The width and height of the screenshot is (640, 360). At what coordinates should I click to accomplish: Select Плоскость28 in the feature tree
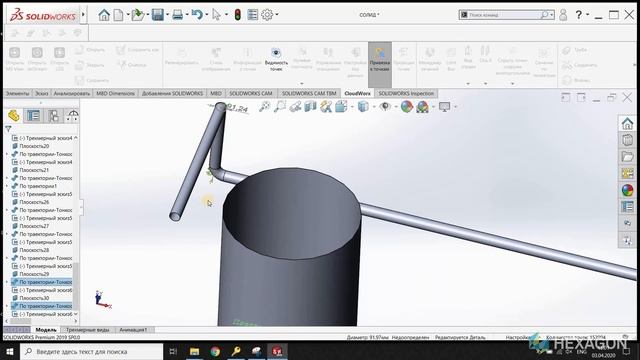(34, 250)
